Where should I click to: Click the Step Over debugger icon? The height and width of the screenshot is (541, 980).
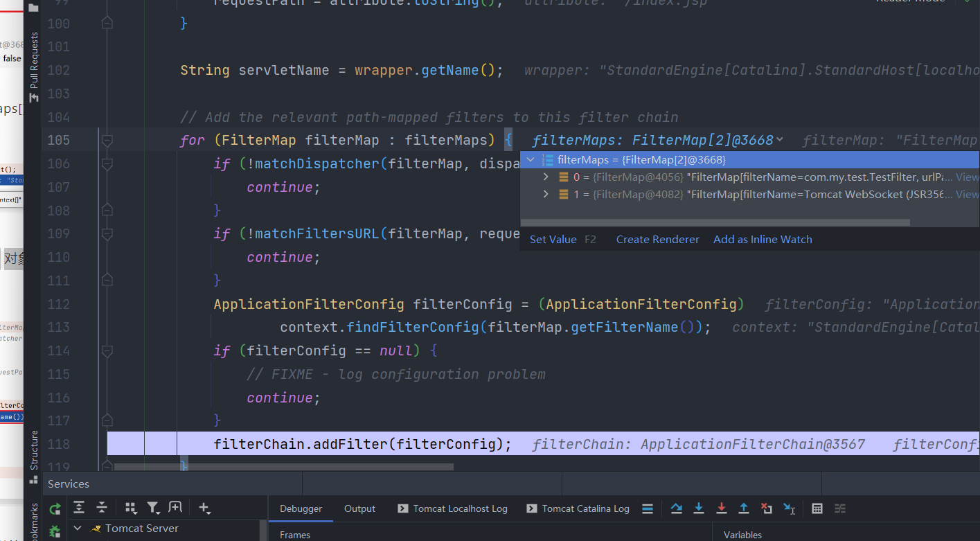coord(677,508)
